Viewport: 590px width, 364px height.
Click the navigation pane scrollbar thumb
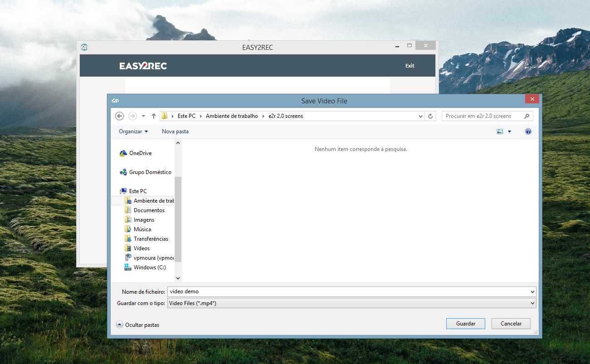pos(178,219)
